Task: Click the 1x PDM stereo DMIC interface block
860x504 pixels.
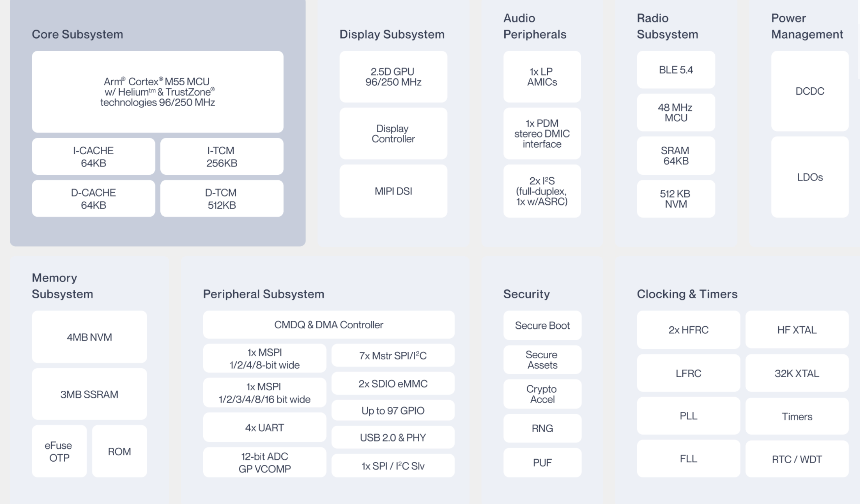Action: [x=542, y=133]
